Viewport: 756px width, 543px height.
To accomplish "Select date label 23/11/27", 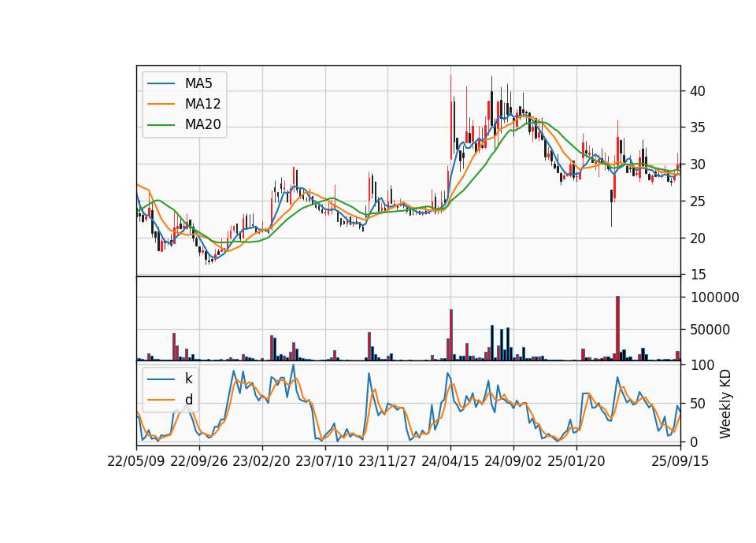I will tap(387, 461).
